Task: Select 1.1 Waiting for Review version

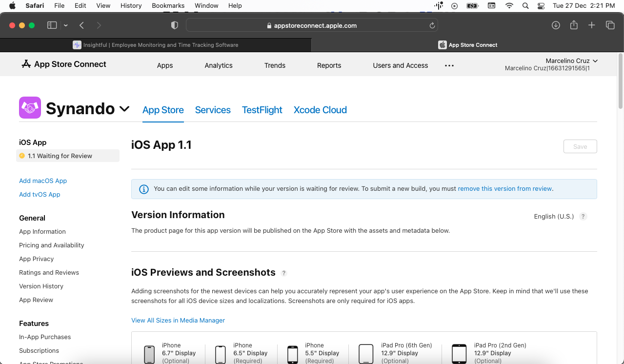Action: [x=68, y=156]
